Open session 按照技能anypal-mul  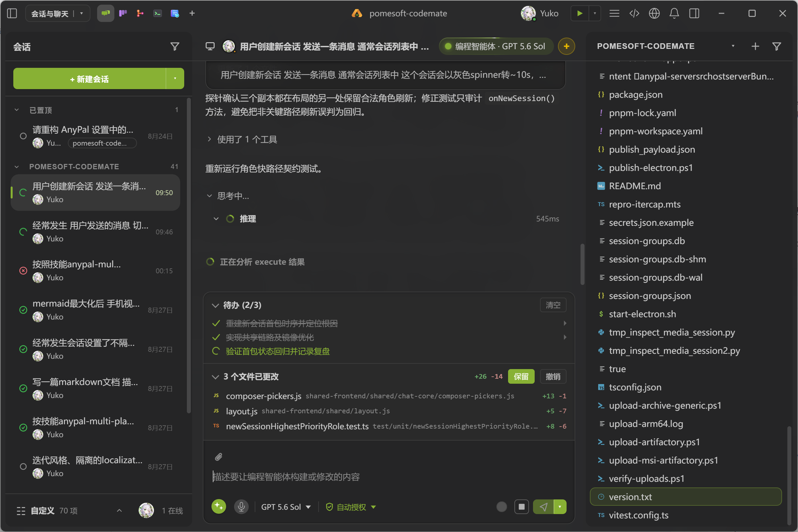click(x=96, y=271)
